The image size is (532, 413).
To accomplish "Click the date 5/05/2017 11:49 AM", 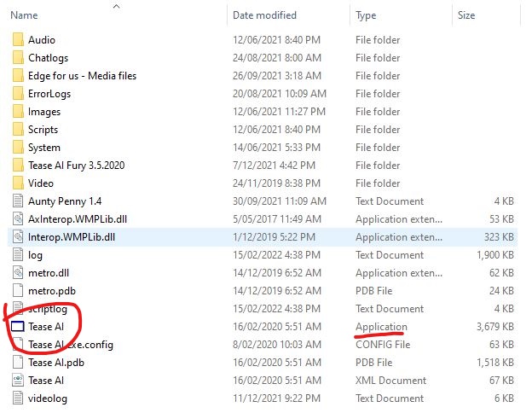I will (277, 219).
